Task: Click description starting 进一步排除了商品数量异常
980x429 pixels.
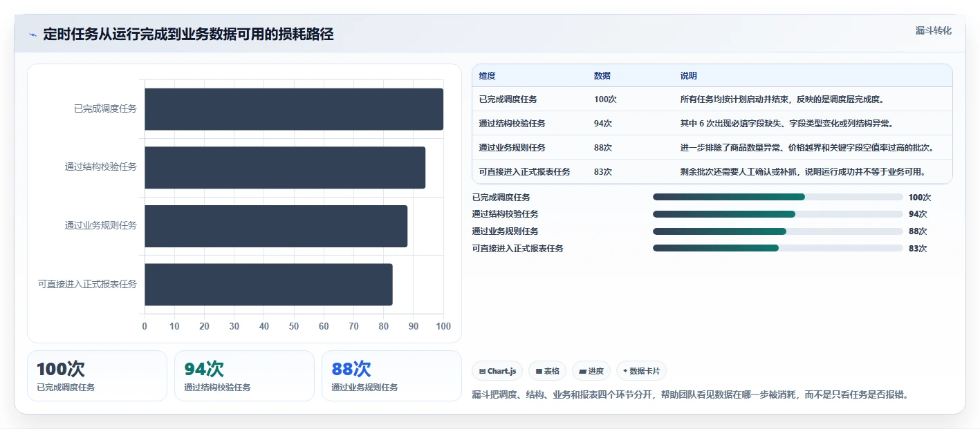Action: tap(807, 148)
